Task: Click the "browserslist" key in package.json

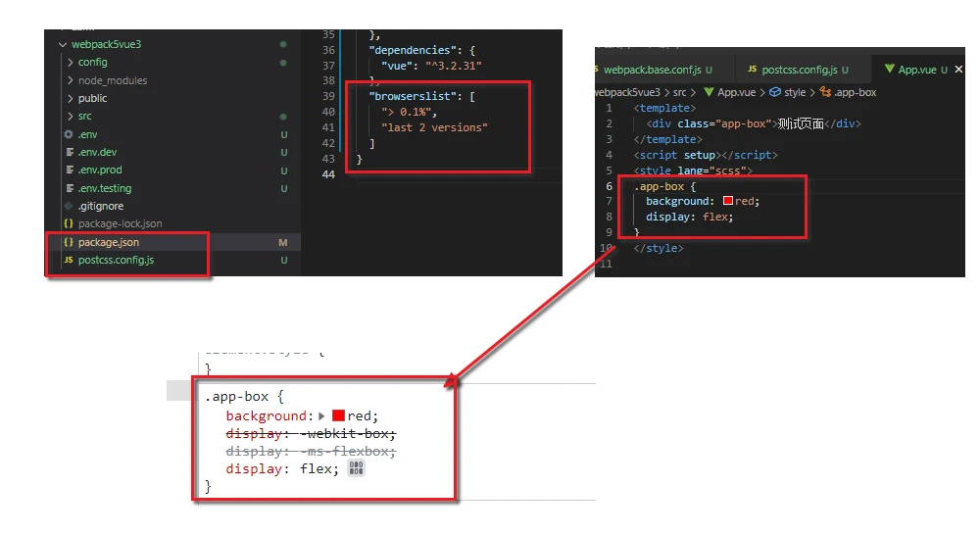Action: coord(413,96)
